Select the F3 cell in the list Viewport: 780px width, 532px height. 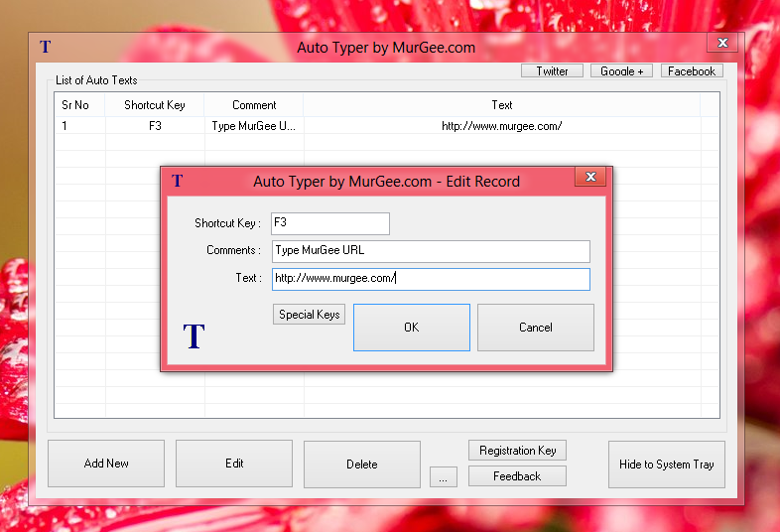[155, 126]
